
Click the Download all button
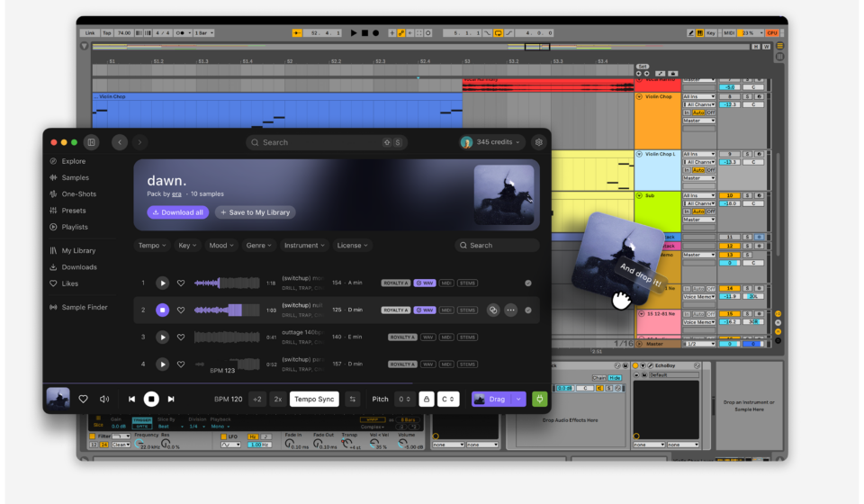pos(177,212)
